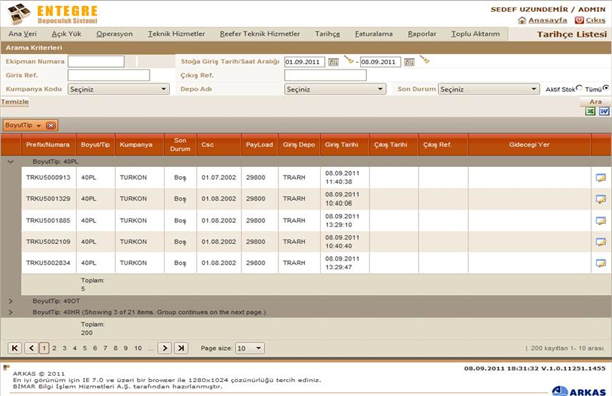The height and width of the screenshot is (396, 612).
Task: Select the Aktif Stok radio button
Action: [x=579, y=88]
